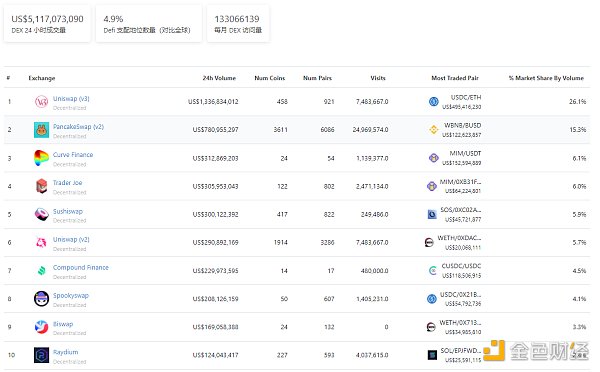Open the Uniswap (v3) exchange link

click(71, 98)
